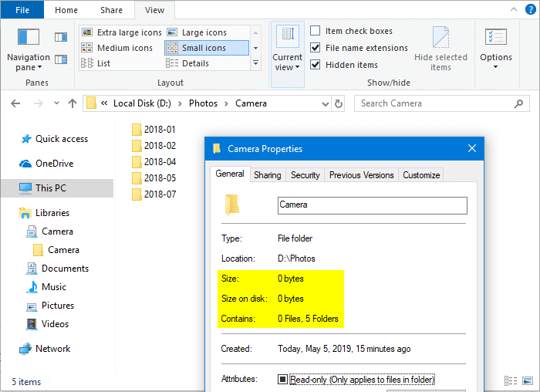Switch to the Security tab

coord(305,175)
